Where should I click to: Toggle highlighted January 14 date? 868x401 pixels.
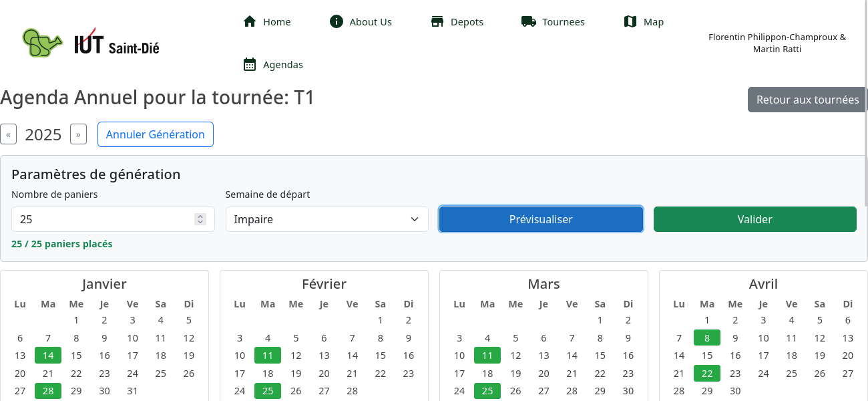point(48,356)
